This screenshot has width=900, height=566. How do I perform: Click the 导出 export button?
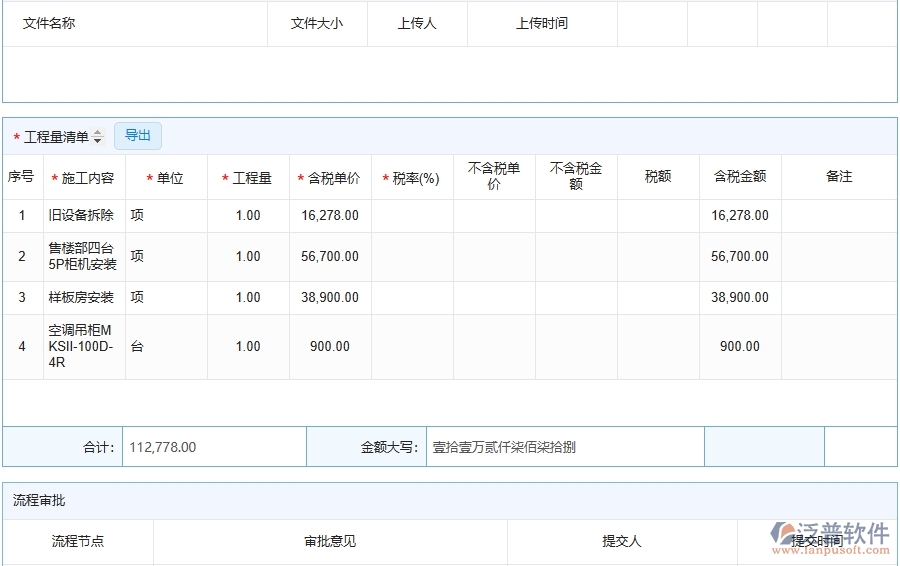(138, 136)
